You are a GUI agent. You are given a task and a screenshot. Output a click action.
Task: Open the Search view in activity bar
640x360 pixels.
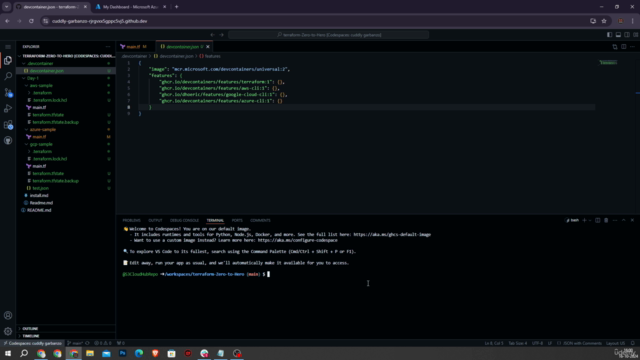coord(8,76)
